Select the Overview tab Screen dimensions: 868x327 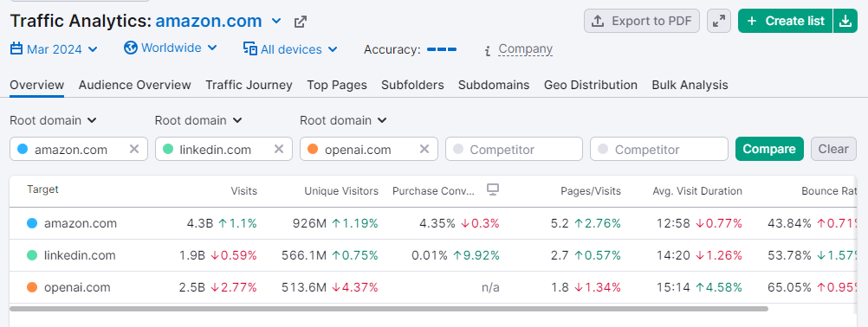click(37, 85)
